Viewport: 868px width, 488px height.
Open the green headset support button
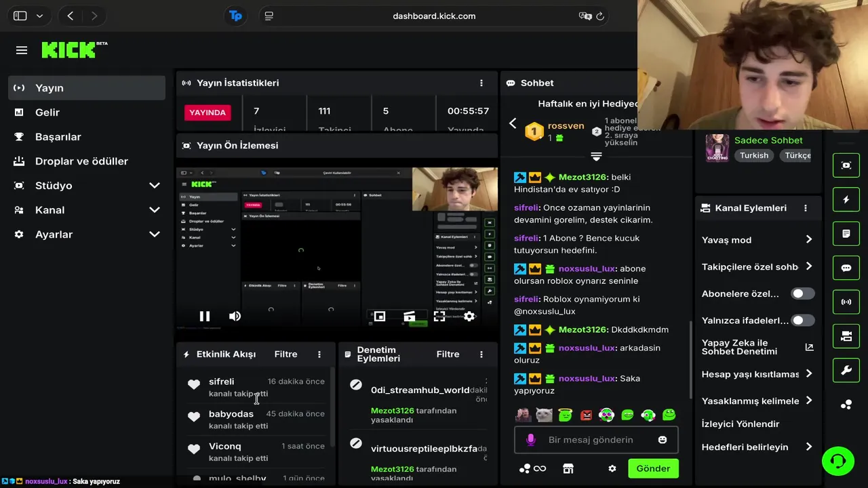coord(838,462)
